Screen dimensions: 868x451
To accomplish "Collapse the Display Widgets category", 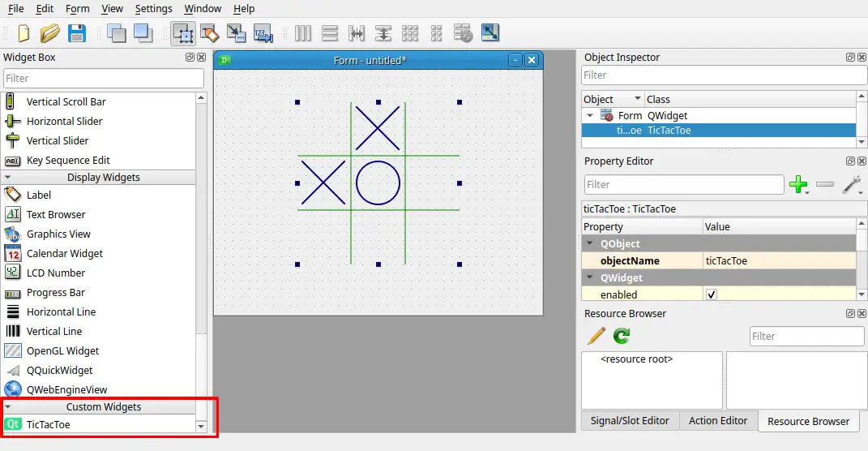I will 8,177.
